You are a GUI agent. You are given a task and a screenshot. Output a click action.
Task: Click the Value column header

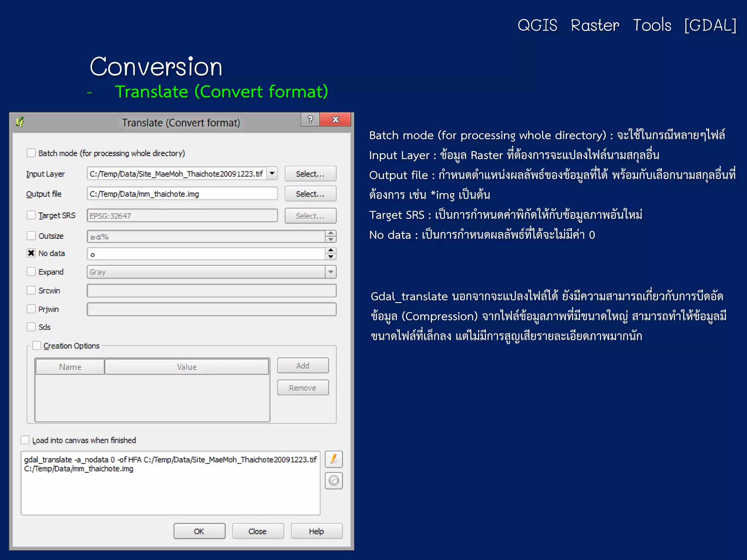(187, 367)
